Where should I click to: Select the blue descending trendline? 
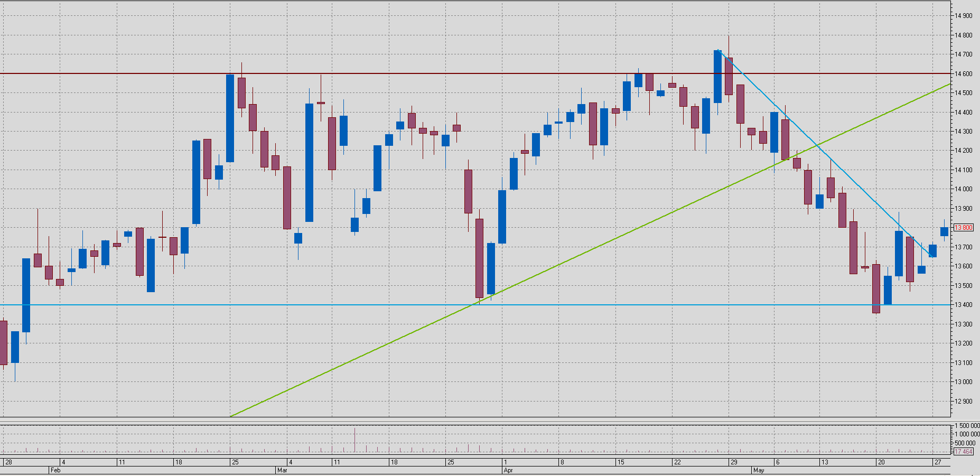[x=824, y=153]
